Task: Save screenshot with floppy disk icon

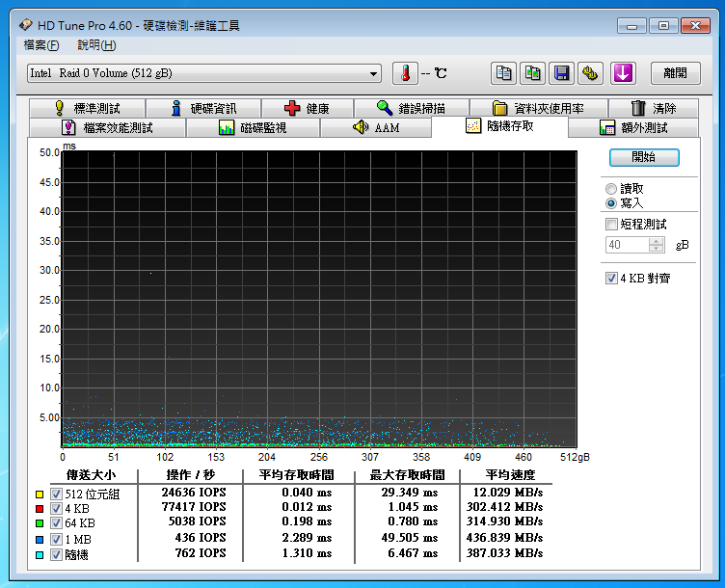Action: pyautogui.click(x=562, y=73)
